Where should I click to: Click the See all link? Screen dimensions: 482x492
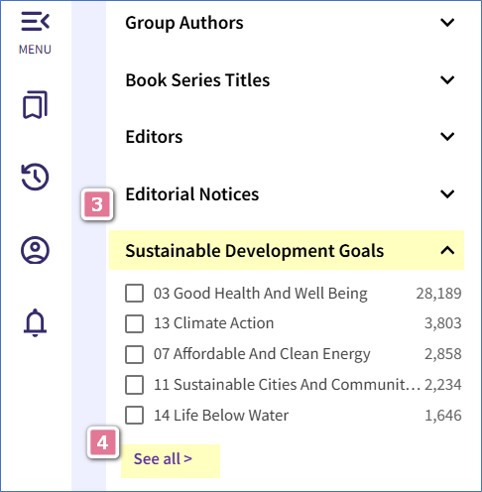click(163, 459)
